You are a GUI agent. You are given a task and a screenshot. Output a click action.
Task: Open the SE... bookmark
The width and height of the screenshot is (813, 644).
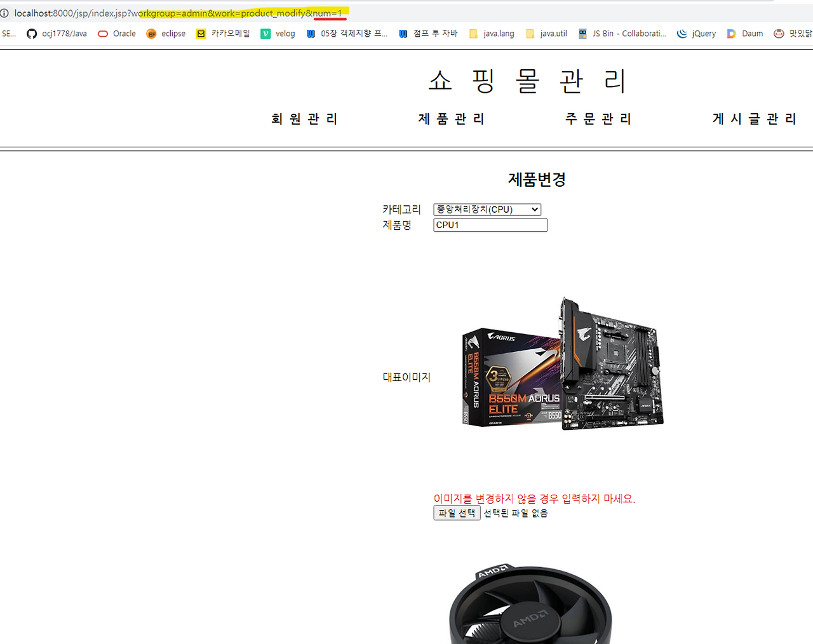point(9,34)
